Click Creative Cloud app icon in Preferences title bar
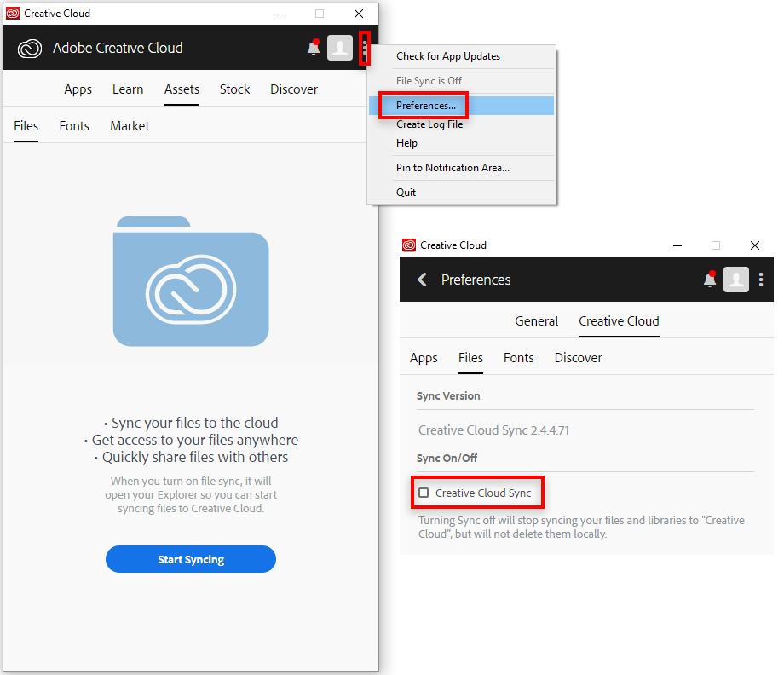 (x=409, y=245)
